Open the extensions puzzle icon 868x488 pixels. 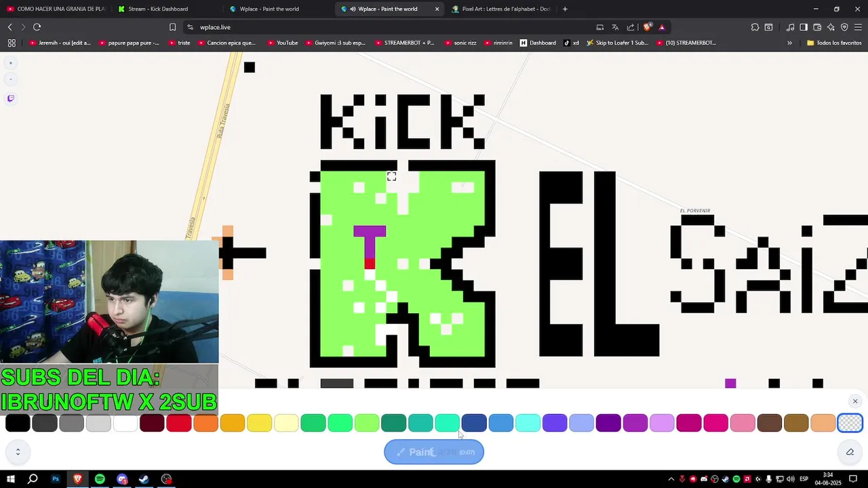[755, 27]
